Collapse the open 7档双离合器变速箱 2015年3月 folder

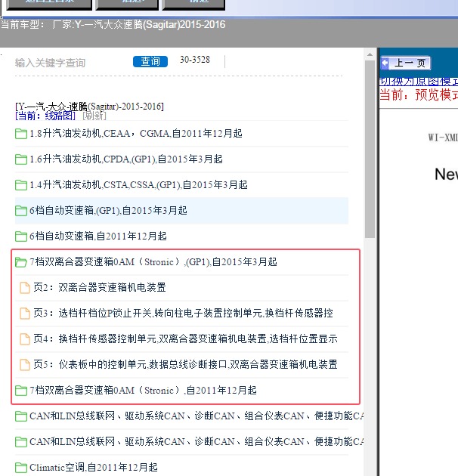pos(21,262)
